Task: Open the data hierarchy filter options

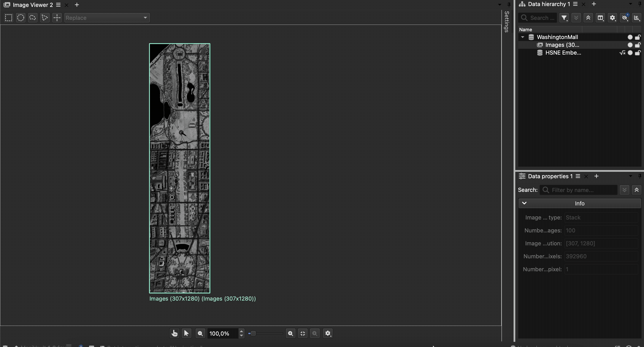Action: click(x=564, y=17)
